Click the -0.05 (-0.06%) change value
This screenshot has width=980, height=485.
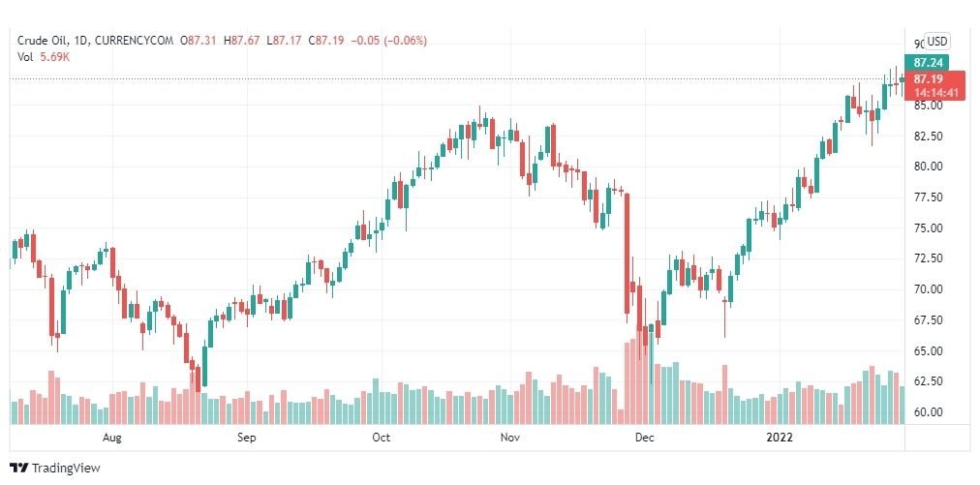click(388, 41)
